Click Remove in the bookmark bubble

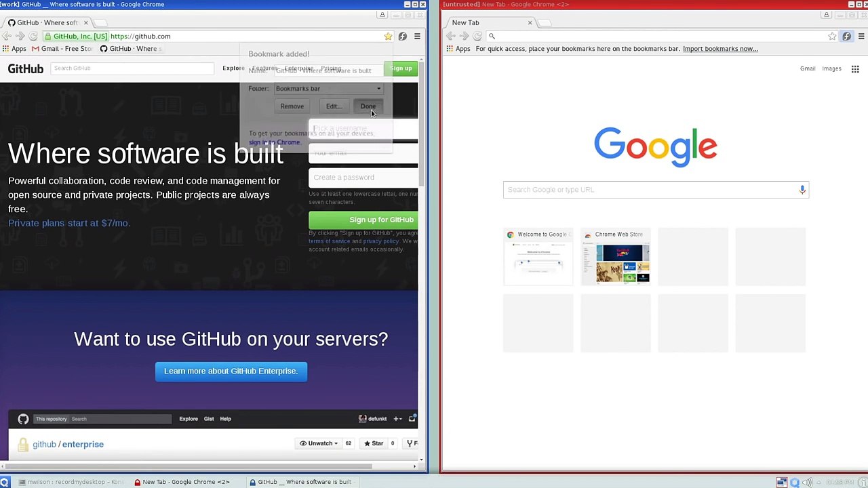(292, 106)
